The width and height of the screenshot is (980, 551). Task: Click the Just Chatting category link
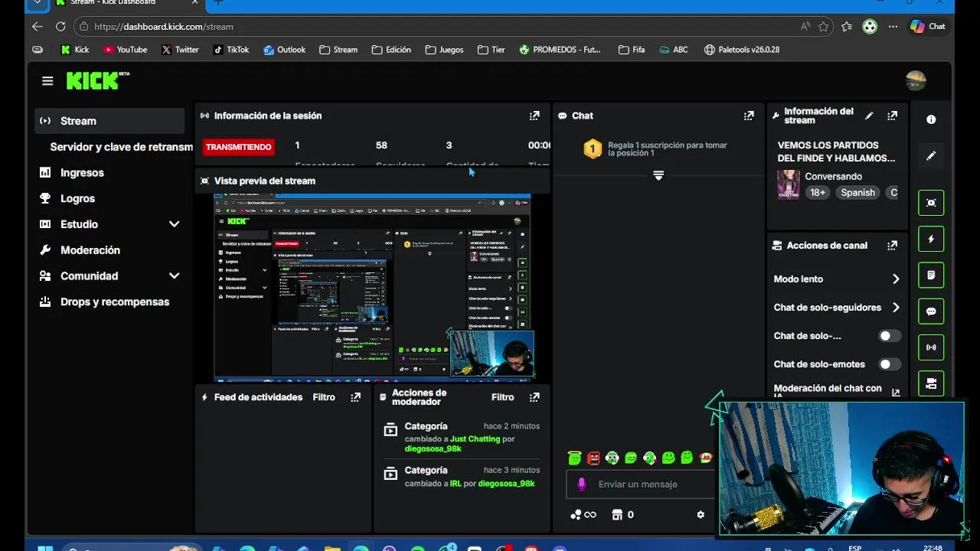[x=475, y=439]
